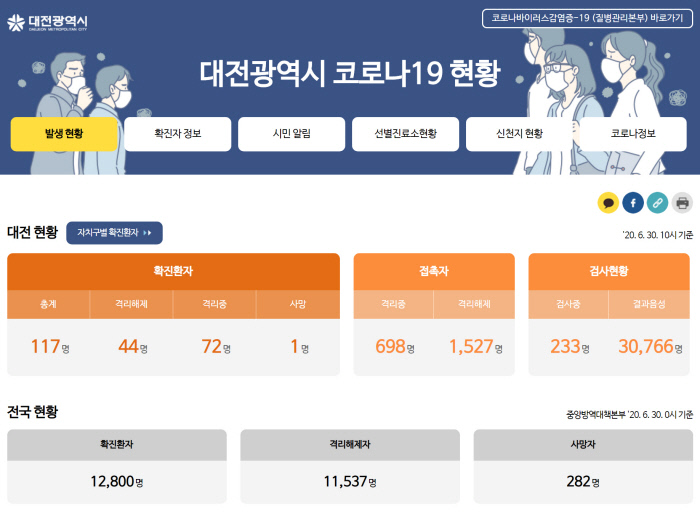Click the 자치구별 확진환자 button
The height and width of the screenshot is (519, 700).
pyautogui.click(x=114, y=233)
